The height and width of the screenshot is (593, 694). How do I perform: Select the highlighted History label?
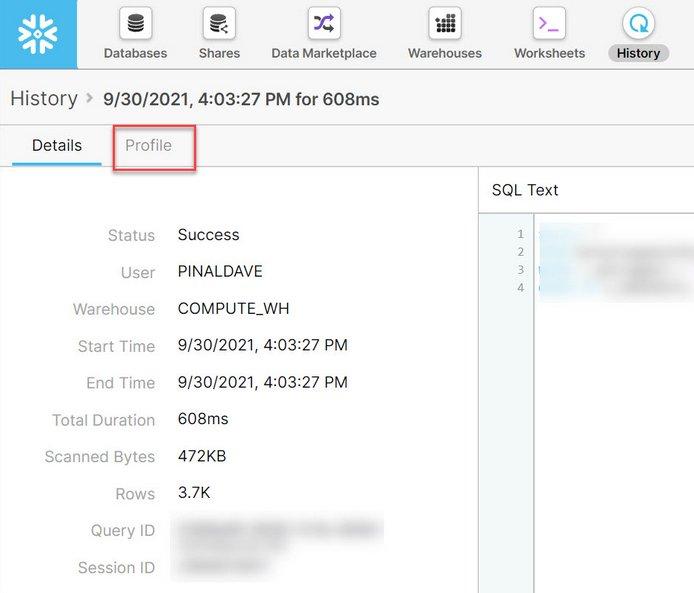pos(638,54)
